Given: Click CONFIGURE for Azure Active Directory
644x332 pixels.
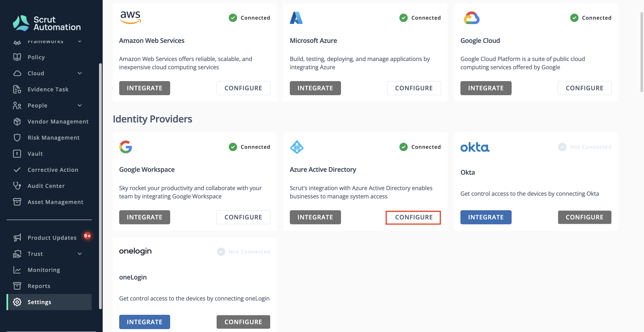Looking at the screenshot, I should [413, 218].
